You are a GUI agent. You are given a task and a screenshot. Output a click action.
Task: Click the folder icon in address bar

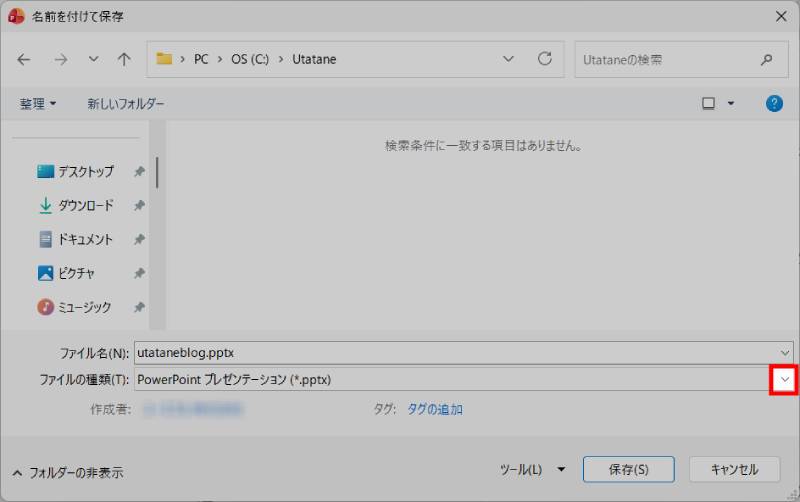pos(164,59)
